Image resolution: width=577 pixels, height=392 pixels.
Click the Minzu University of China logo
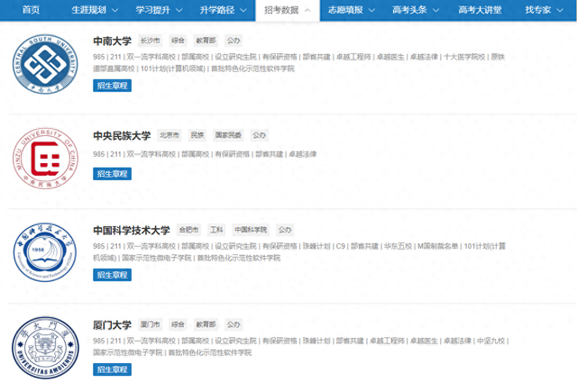[x=45, y=159]
